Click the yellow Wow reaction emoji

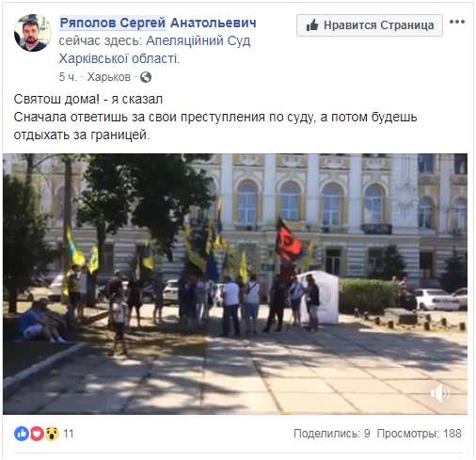[x=52, y=434]
